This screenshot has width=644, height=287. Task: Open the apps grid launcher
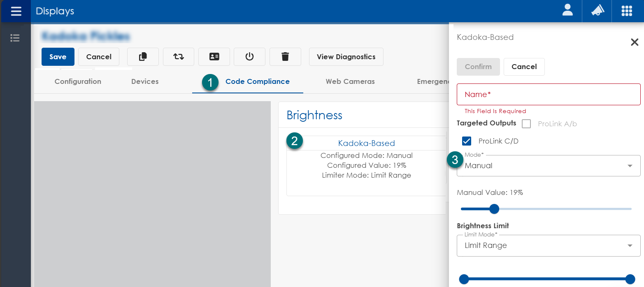626,11
